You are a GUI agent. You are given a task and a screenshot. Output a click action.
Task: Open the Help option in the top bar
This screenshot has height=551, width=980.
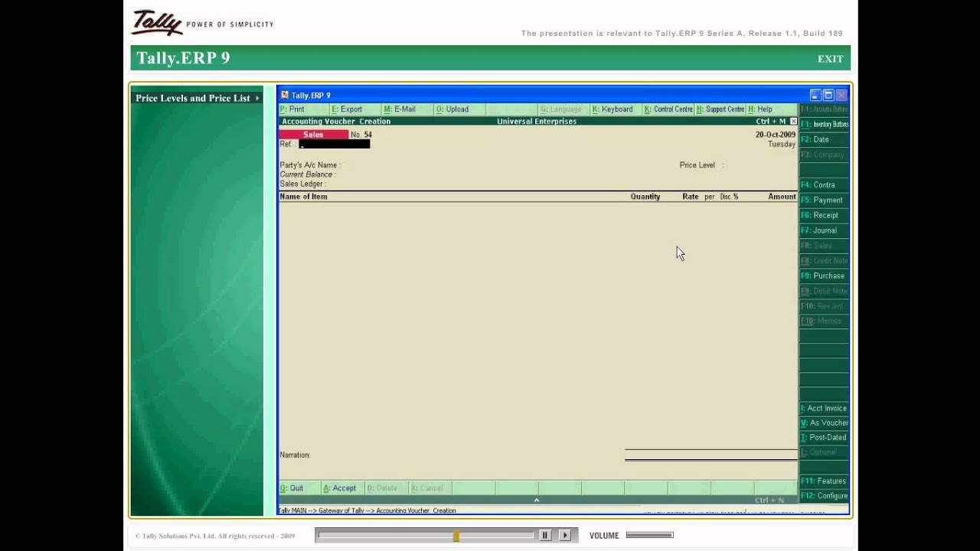(761, 109)
